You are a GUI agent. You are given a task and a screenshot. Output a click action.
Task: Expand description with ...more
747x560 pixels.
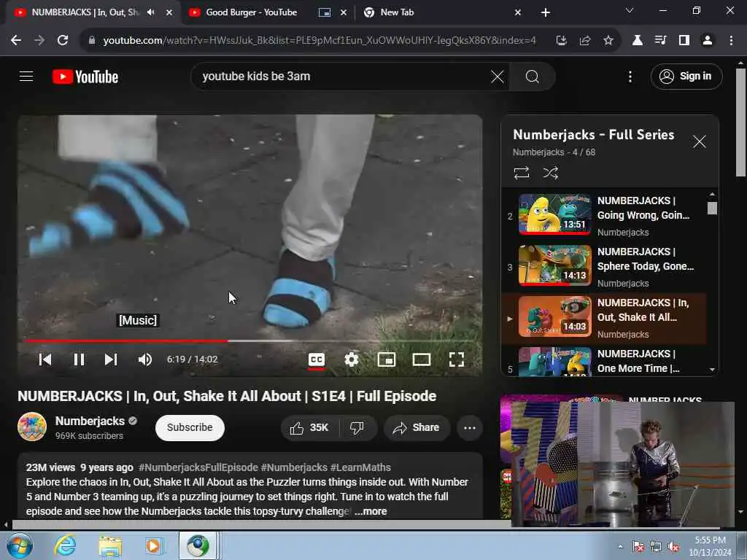(371, 511)
